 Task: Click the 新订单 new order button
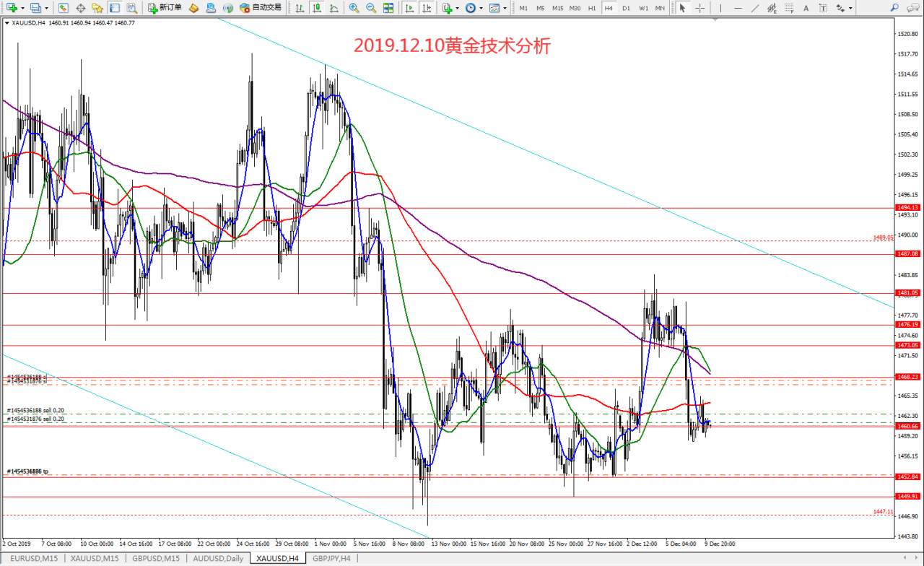[x=165, y=7]
